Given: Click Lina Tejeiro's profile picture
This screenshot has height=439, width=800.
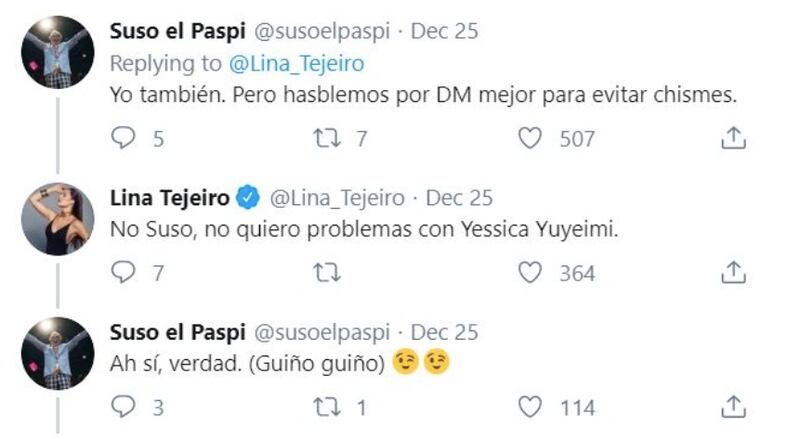Looking at the screenshot, I should [x=57, y=218].
